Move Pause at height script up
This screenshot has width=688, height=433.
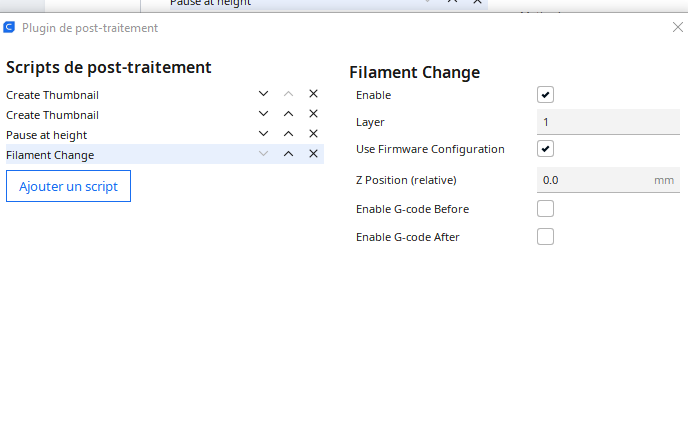pyautogui.click(x=288, y=134)
